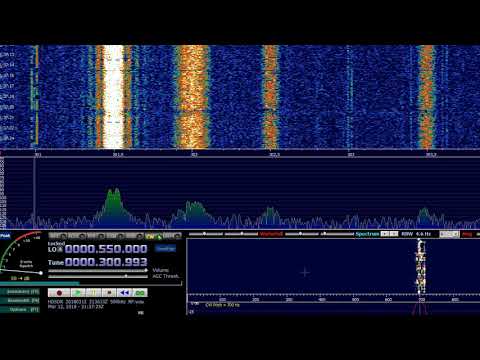
Task: Select the LSB mode button
Action: pyautogui.click(x=115, y=236)
